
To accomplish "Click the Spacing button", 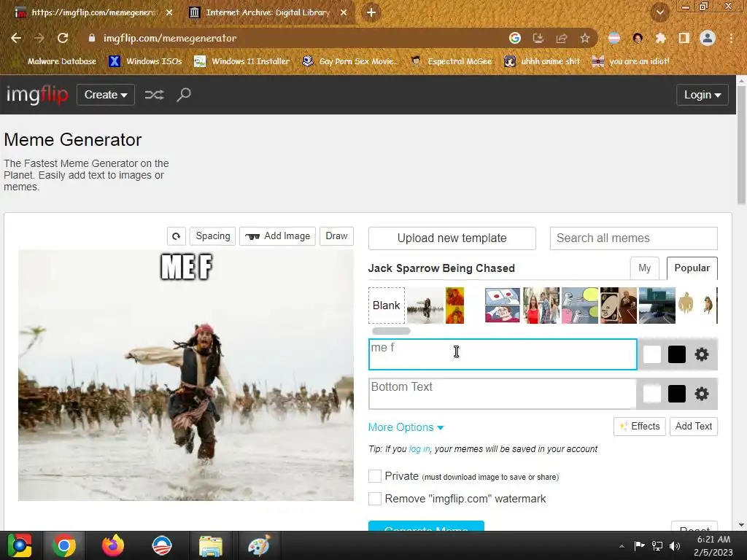I will [213, 236].
